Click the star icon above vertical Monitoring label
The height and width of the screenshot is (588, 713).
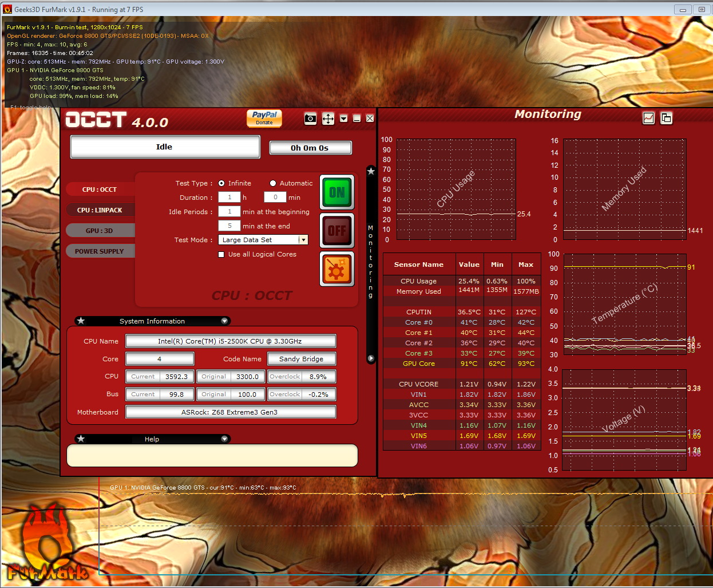point(371,171)
